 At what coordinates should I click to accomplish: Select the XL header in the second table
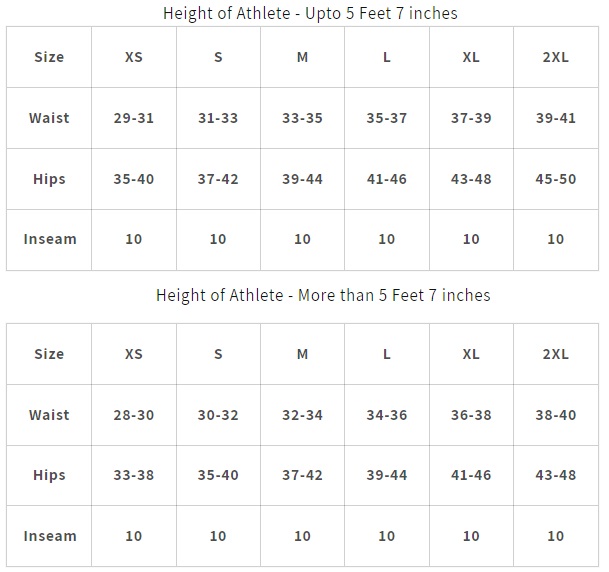point(471,354)
